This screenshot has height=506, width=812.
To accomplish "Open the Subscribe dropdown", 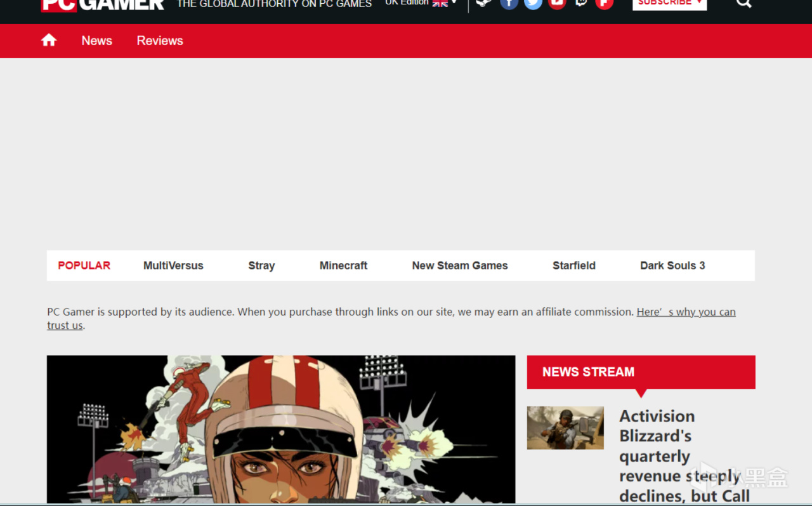I will [669, 4].
